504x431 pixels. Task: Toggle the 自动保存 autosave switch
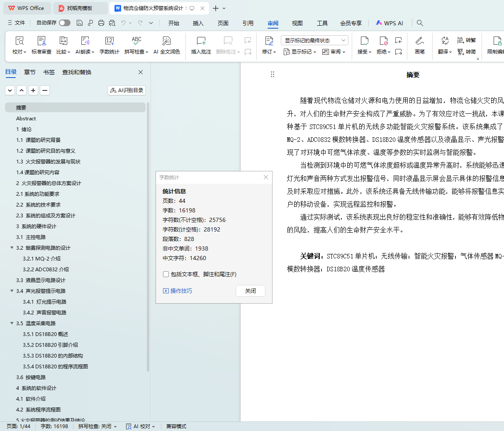(65, 23)
